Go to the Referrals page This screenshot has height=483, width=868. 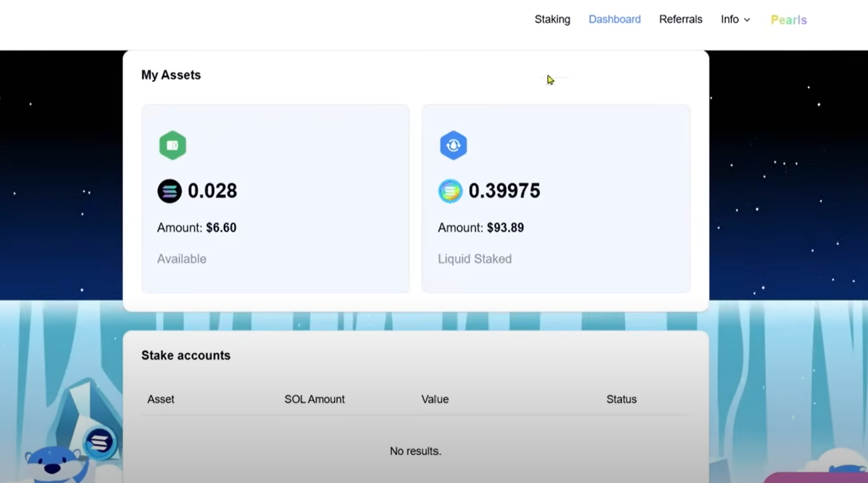(x=680, y=19)
